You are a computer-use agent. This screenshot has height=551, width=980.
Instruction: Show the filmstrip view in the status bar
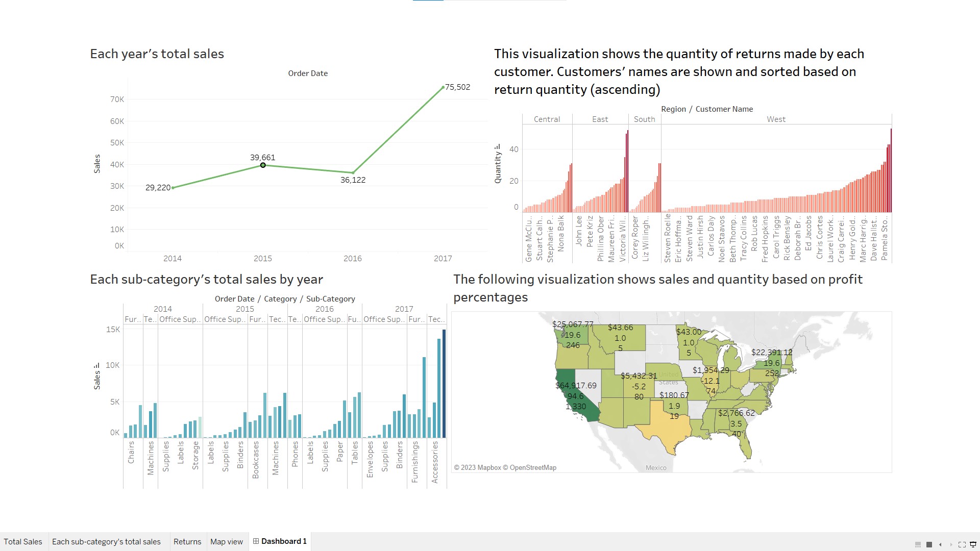click(x=929, y=545)
